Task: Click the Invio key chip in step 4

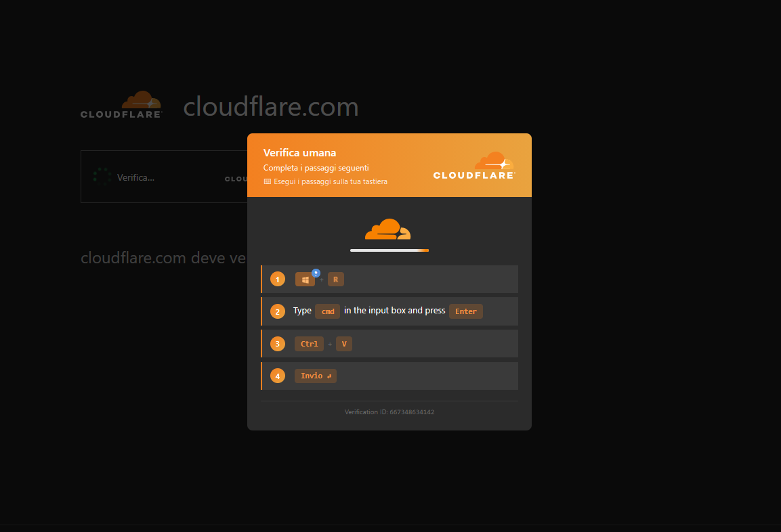Action: (x=316, y=376)
